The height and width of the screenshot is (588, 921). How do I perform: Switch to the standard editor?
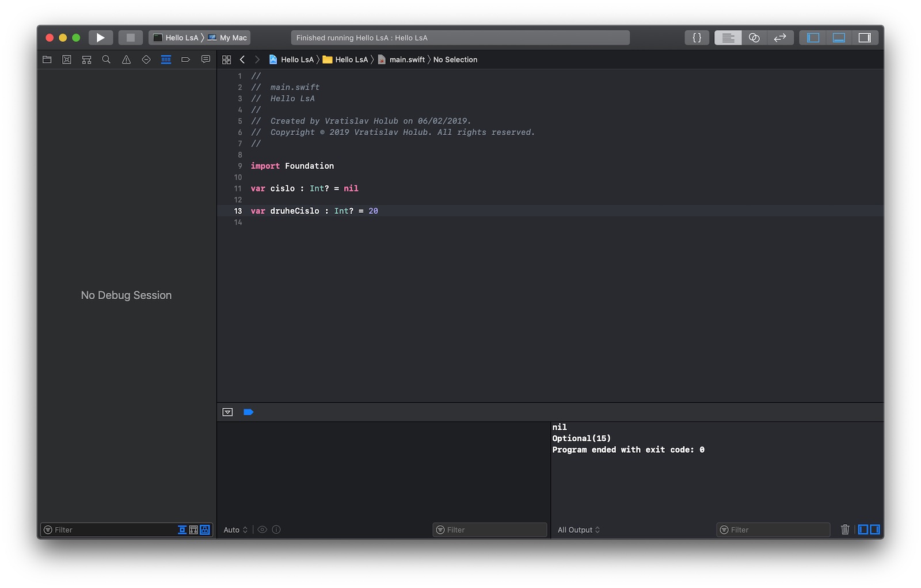click(x=728, y=38)
